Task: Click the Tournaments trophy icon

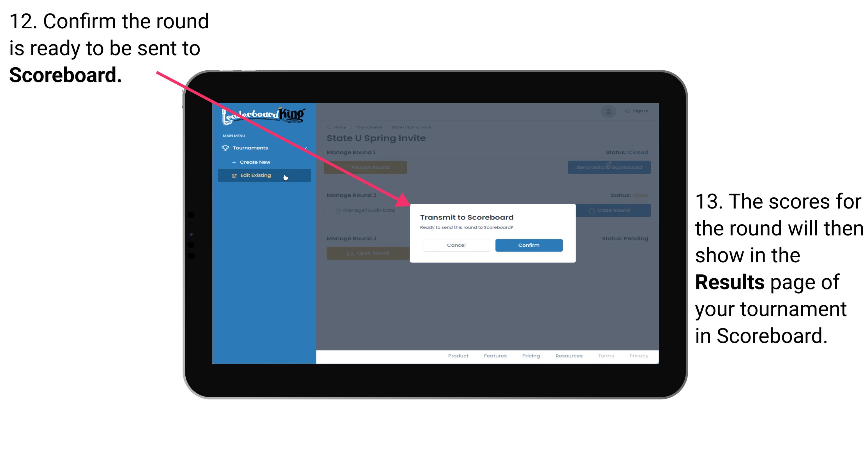Action: pyautogui.click(x=225, y=148)
